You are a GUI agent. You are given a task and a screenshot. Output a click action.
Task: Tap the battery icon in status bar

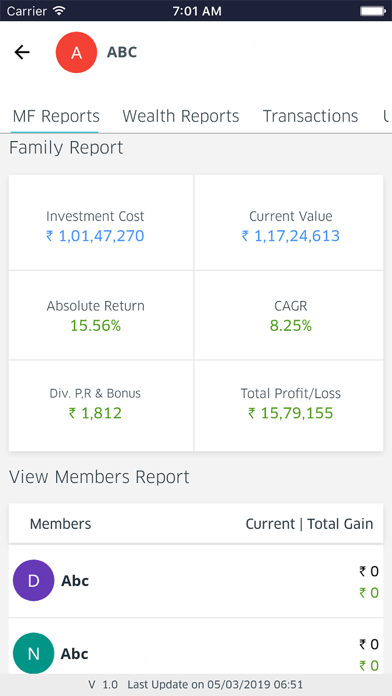[x=373, y=11]
